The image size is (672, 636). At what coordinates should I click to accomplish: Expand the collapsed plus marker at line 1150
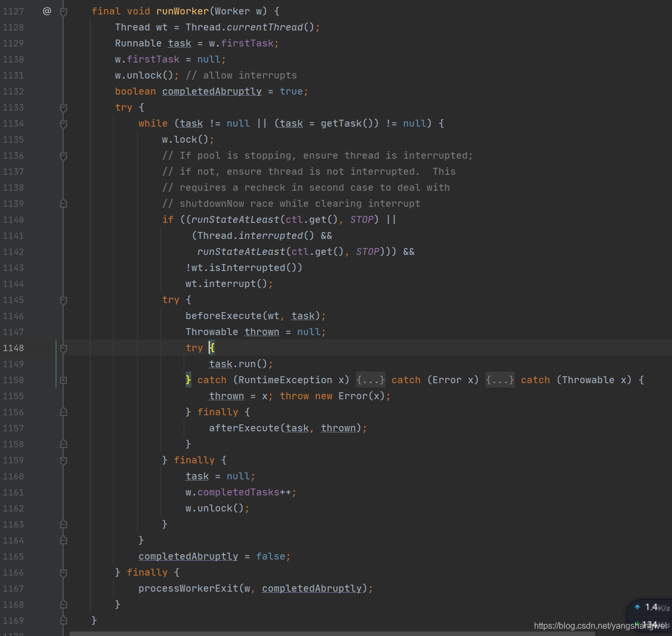click(x=63, y=380)
